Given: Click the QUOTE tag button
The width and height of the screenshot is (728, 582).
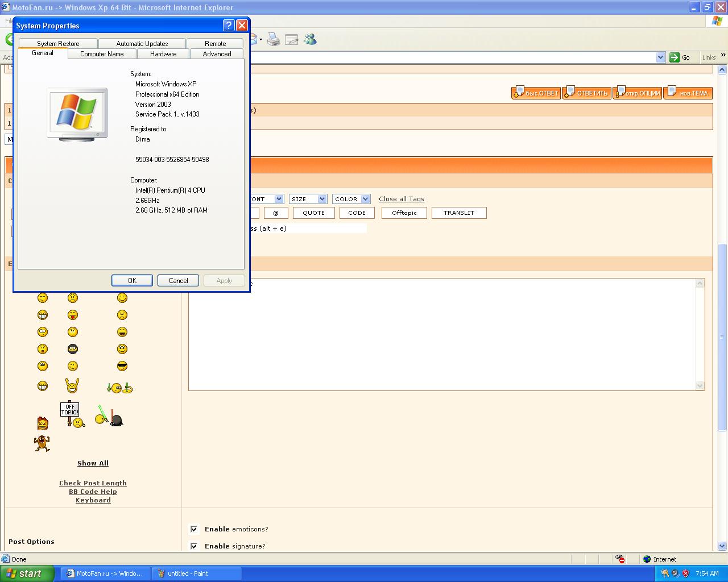Looking at the screenshot, I should [x=314, y=213].
